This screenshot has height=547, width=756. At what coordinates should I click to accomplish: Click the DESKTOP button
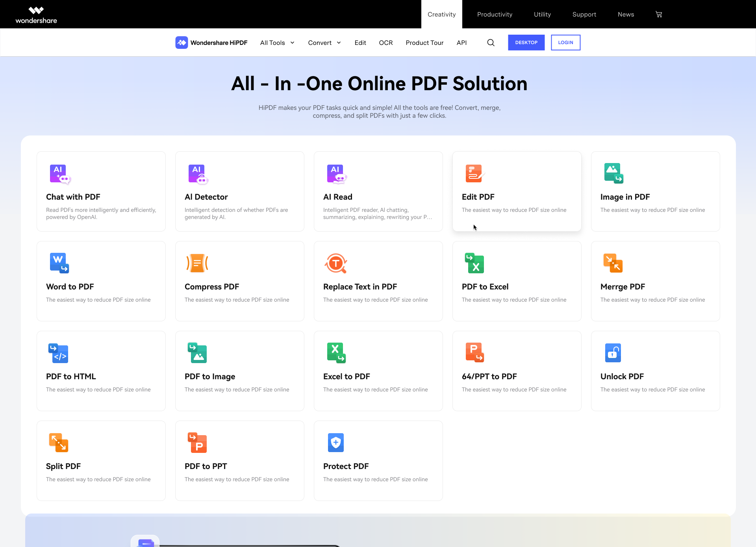point(526,43)
